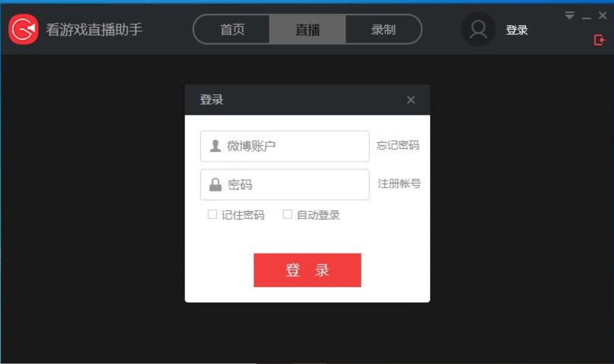Open the user avatar icon
The image size is (614, 364).
[478, 30]
